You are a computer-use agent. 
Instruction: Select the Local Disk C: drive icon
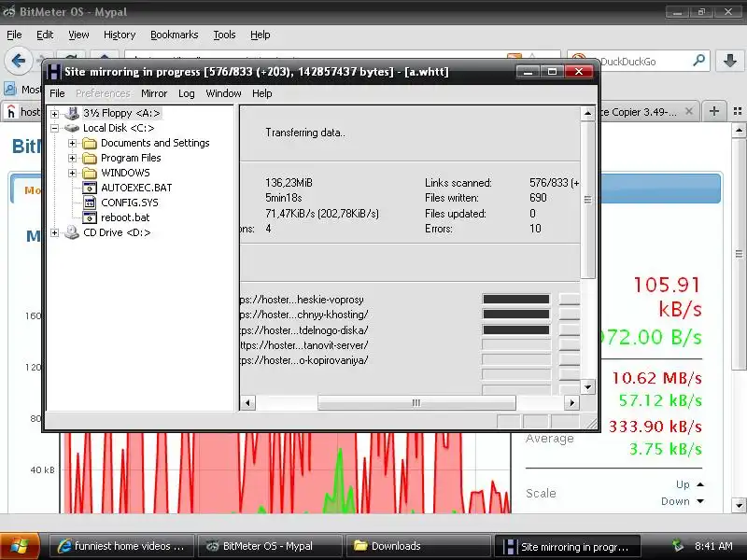[72, 128]
